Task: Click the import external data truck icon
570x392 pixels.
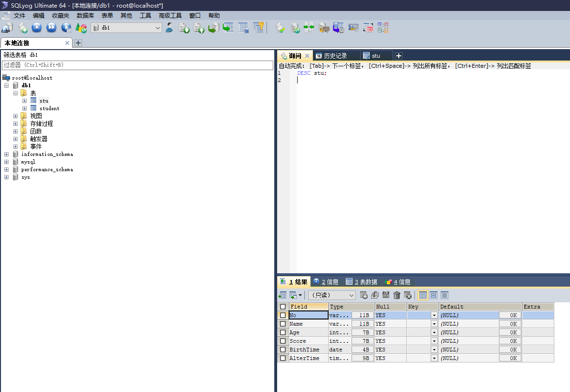Action: 323,28
